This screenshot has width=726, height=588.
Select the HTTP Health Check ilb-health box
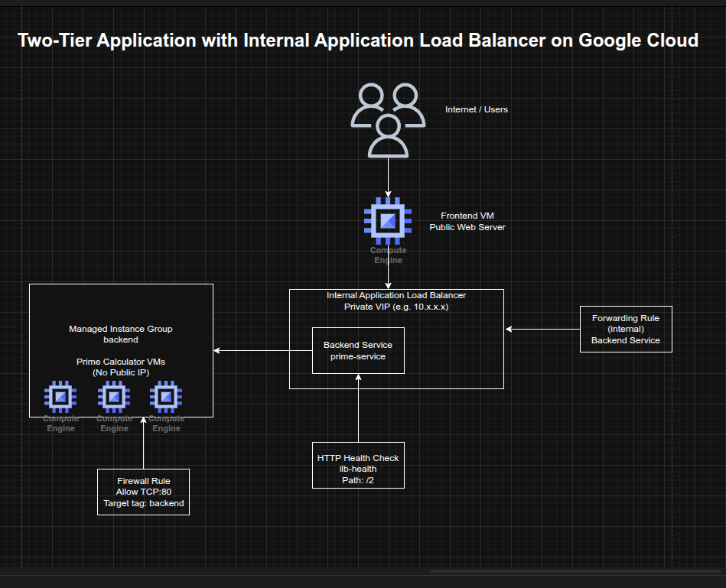(x=358, y=466)
